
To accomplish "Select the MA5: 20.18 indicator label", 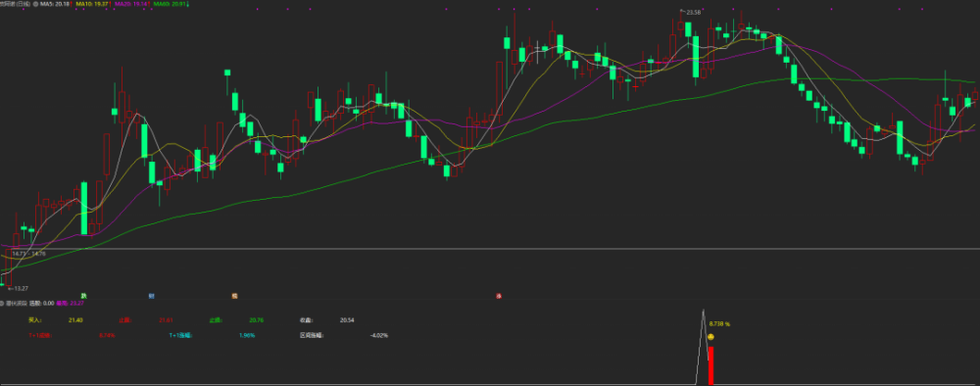I will (54, 4).
